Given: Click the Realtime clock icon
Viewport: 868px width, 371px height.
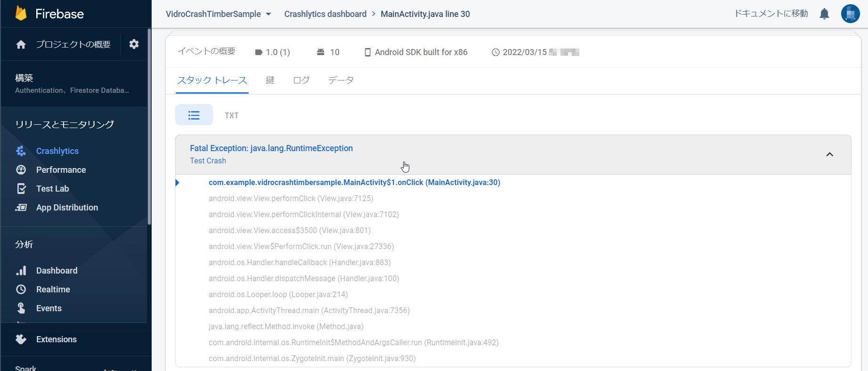Looking at the screenshot, I should (x=21, y=289).
